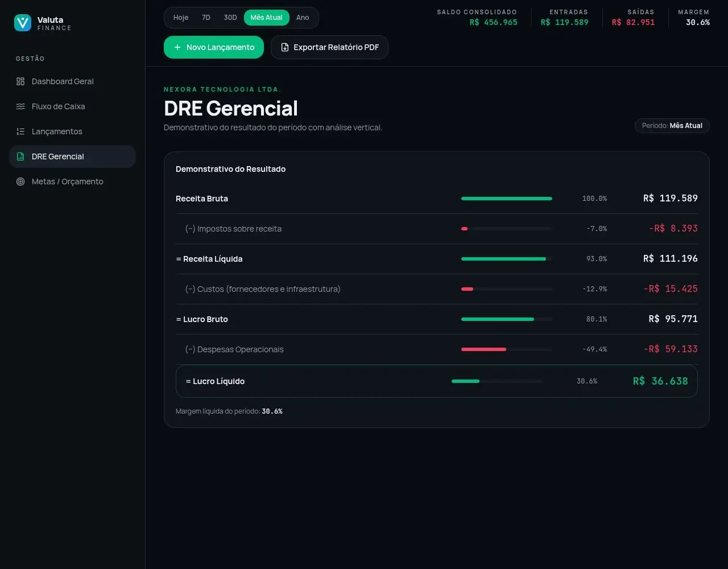Click the Fluxo de Caixa waves icon
Screen dimensions: 728x569
click(20, 106)
